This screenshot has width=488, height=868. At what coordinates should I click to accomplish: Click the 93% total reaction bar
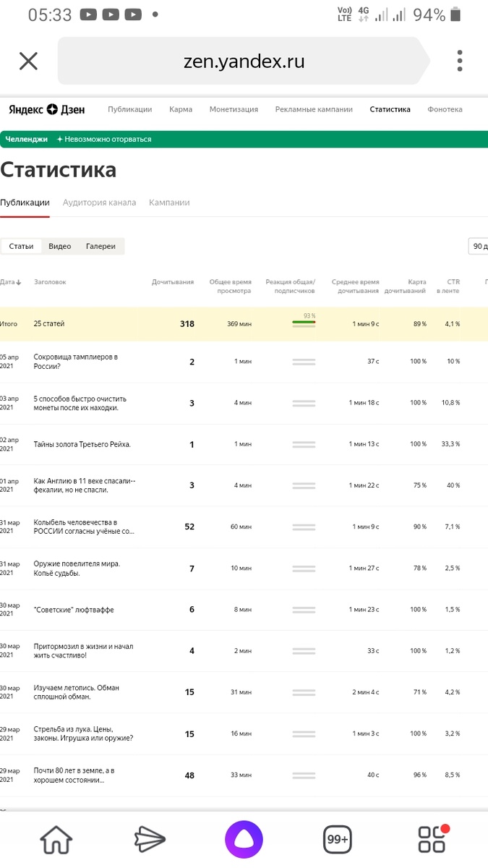click(304, 323)
